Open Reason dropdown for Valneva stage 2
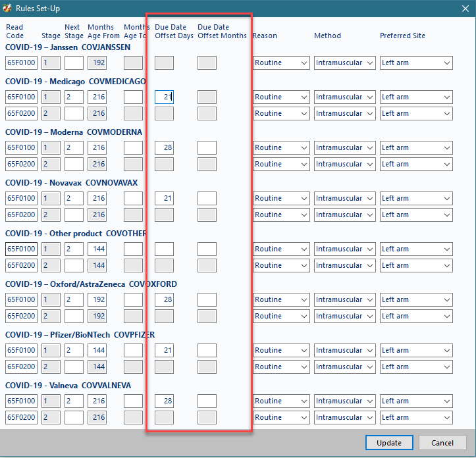 [x=281, y=418]
